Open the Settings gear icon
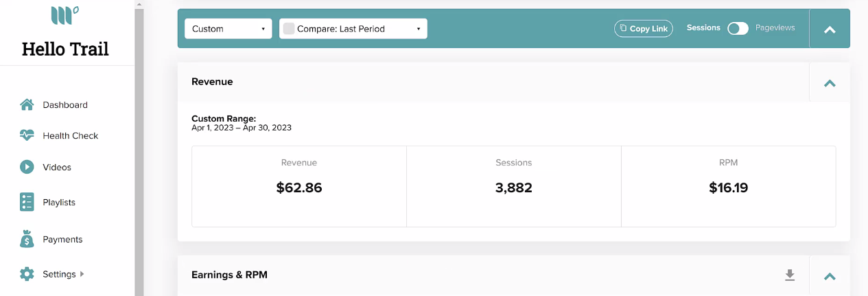 tap(27, 274)
